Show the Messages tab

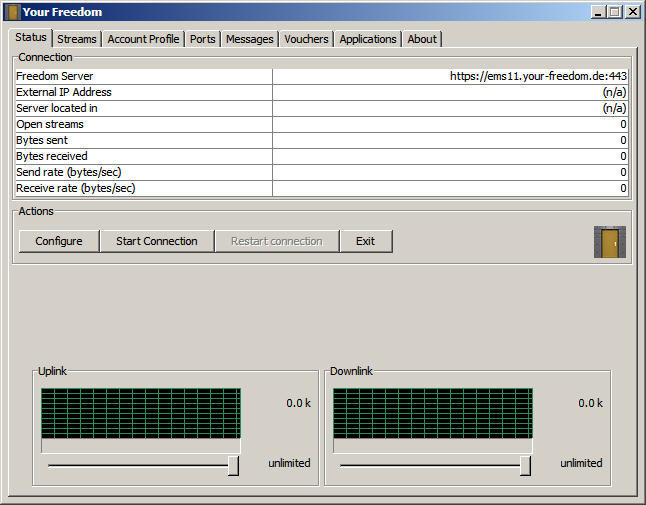point(249,39)
